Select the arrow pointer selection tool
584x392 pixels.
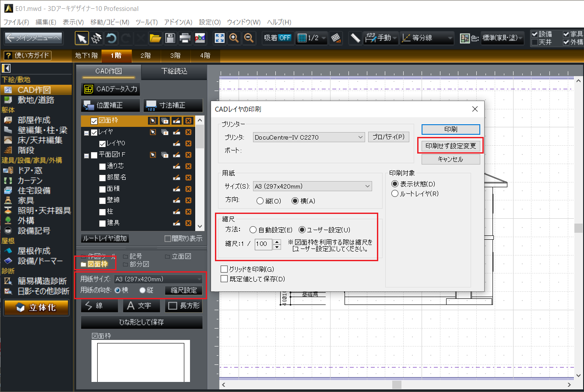(x=81, y=38)
